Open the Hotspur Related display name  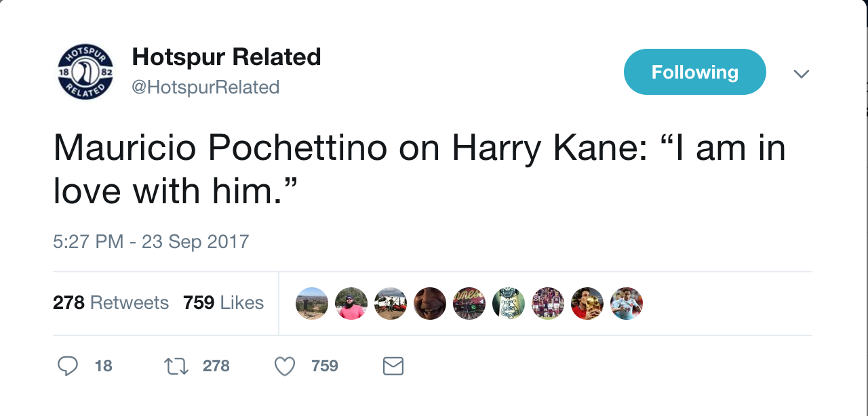coord(226,57)
